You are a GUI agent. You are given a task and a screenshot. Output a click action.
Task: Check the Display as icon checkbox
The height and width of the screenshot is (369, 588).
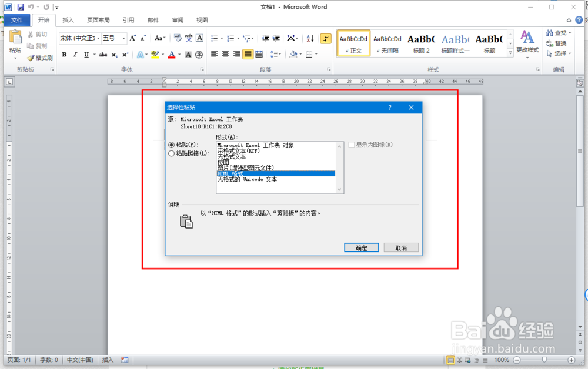pyautogui.click(x=352, y=145)
